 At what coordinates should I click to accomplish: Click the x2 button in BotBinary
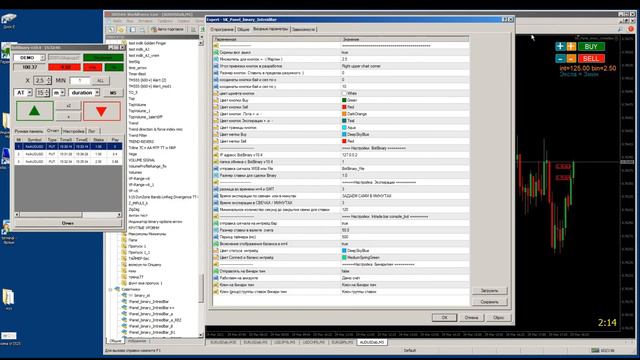tap(68, 106)
